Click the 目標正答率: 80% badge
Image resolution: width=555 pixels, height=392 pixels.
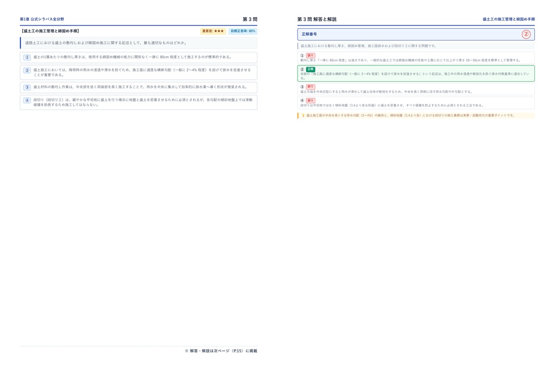(243, 31)
